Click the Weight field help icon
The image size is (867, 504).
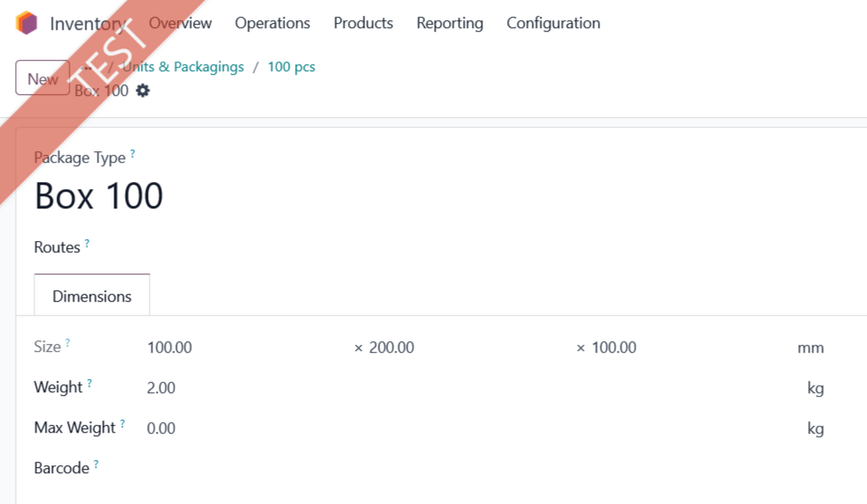tap(89, 383)
